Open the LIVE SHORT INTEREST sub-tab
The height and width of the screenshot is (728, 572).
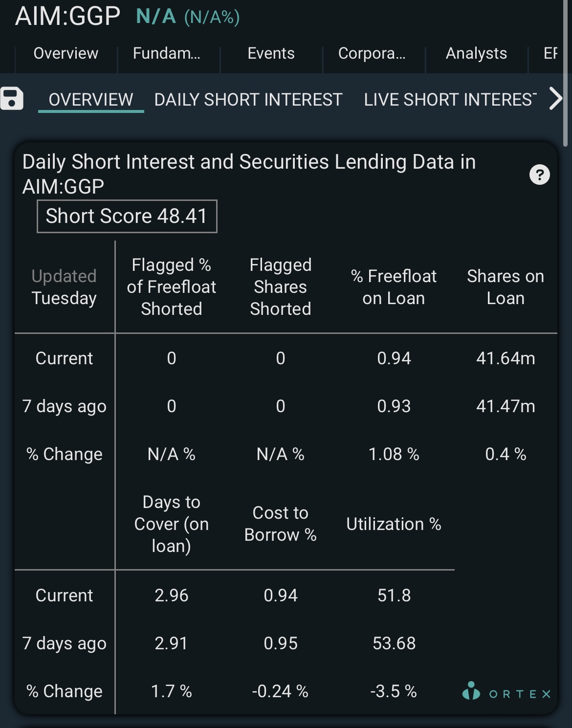click(x=450, y=100)
